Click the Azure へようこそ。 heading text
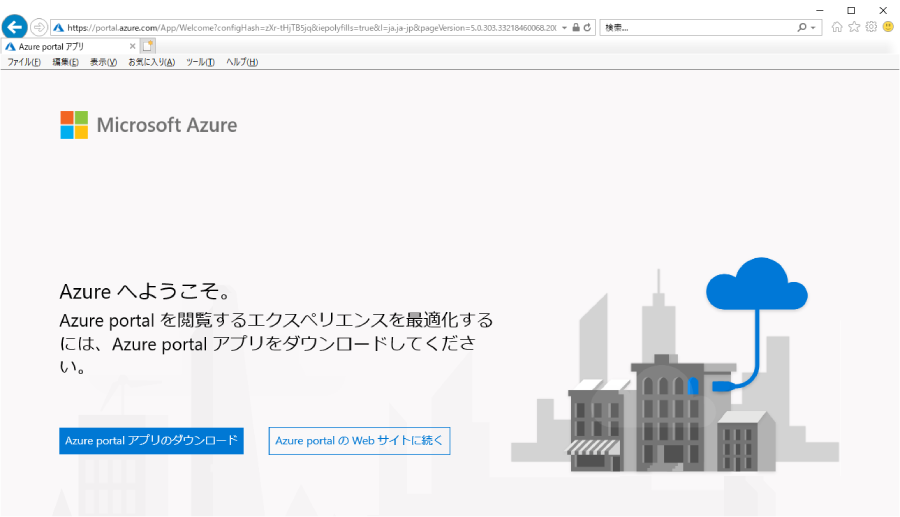The image size is (900, 517). (146, 291)
